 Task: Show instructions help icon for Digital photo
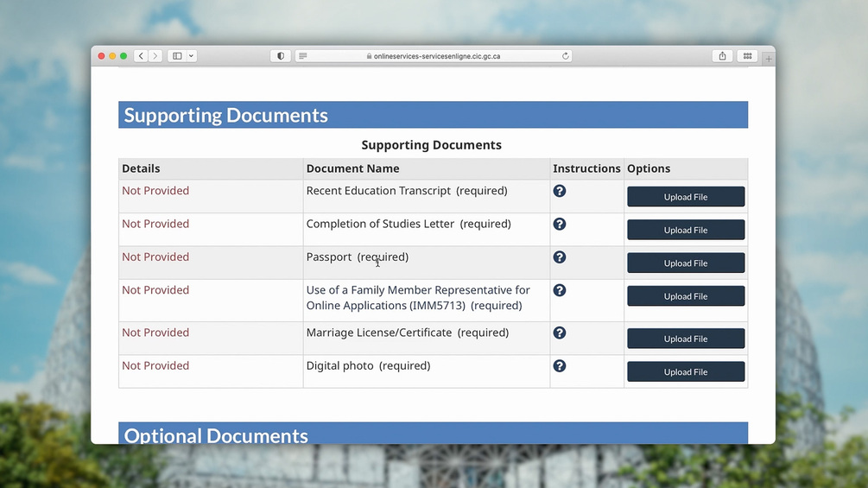559,366
